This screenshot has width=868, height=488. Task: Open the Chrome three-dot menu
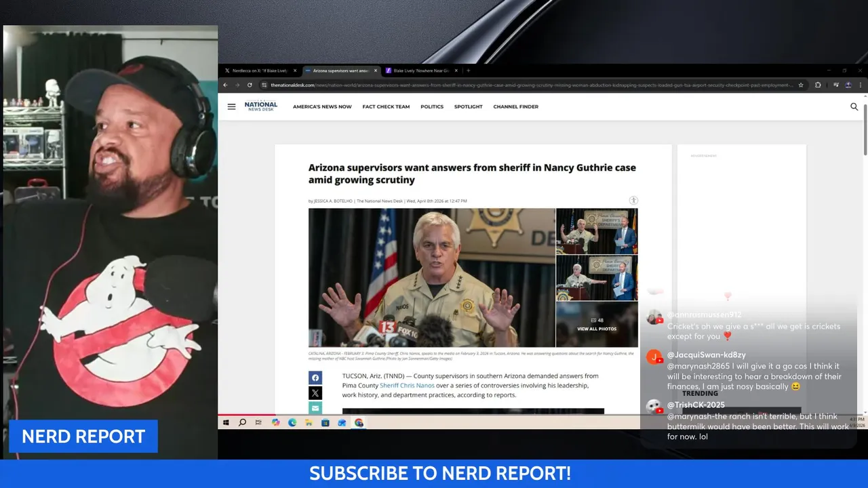(x=861, y=85)
